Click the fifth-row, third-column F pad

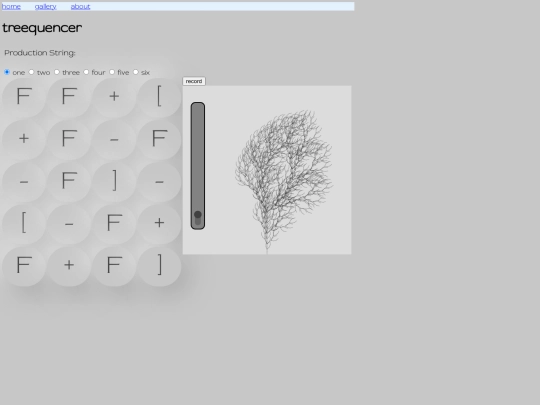click(x=114, y=266)
